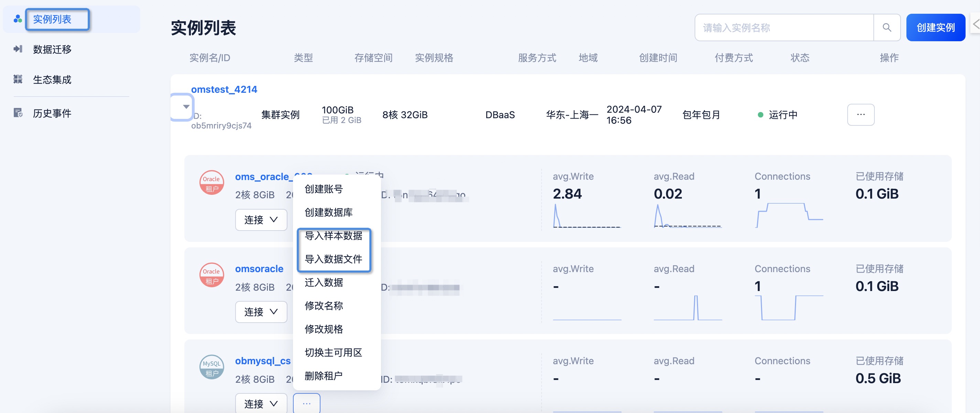The width and height of the screenshot is (980, 413).
Task: Open the omstest_4214 more actions ellipsis
Action: point(861,114)
